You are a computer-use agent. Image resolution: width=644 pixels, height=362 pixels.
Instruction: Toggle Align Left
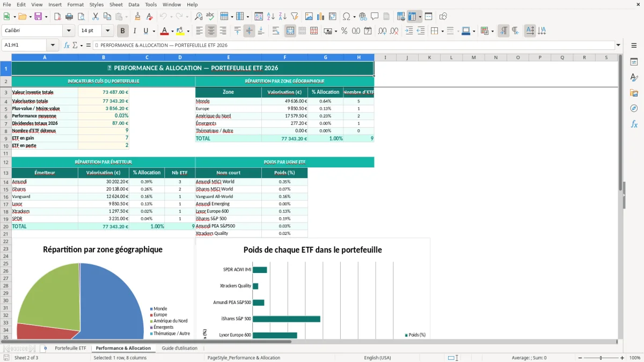click(x=199, y=31)
